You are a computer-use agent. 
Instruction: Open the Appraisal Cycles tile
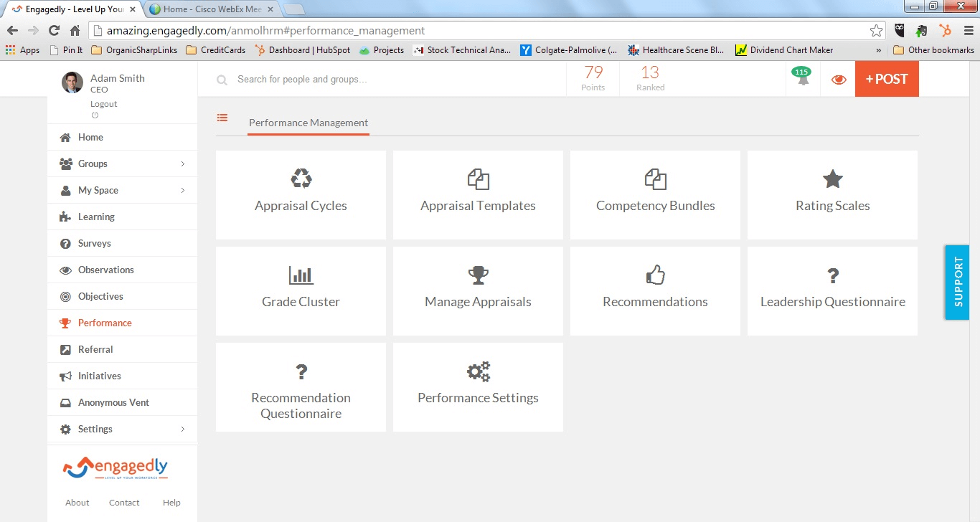coord(301,194)
